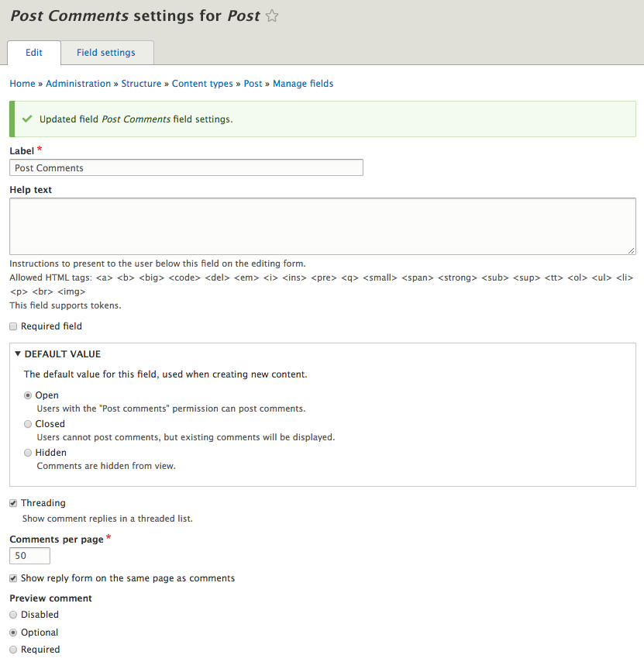This screenshot has width=644, height=662.
Task: Select the Edit tab
Action: [33, 53]
